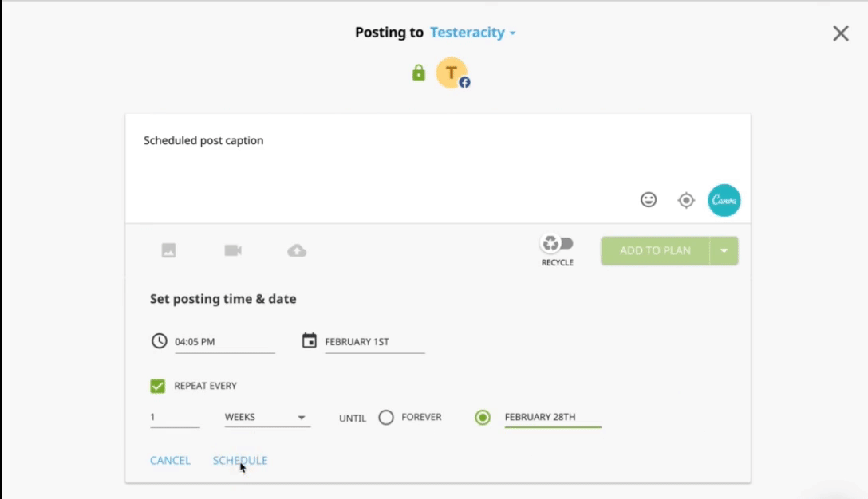Viewport: 868px width, 499px height.
Task: Expand the Add to Plan arrow
Action: (724, 250)
